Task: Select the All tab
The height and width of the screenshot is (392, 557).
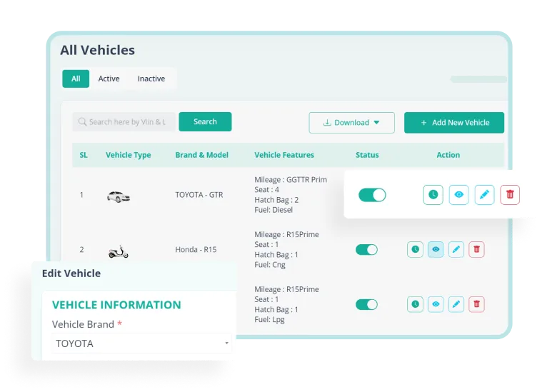Action: tap(76, 79)
